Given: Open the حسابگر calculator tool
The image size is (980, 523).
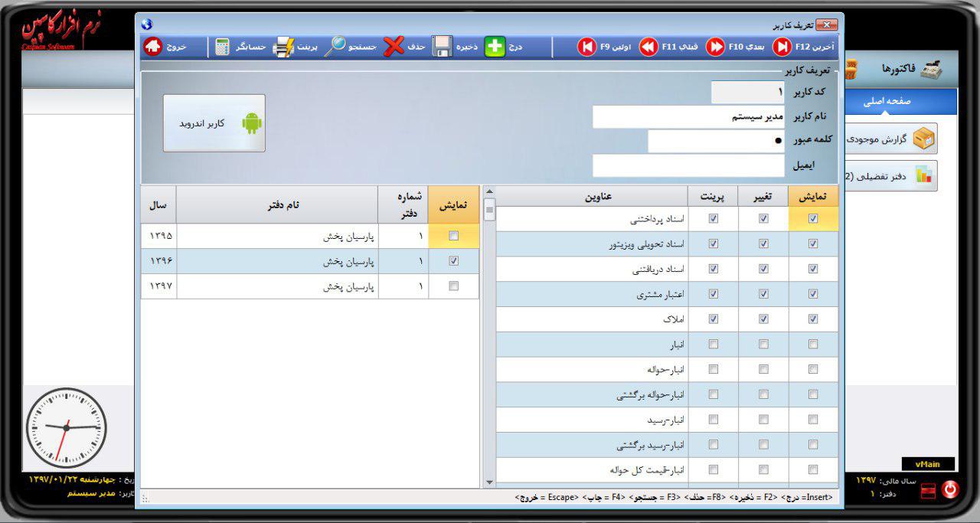Looking at the screenshot, I should click(223, 47).
